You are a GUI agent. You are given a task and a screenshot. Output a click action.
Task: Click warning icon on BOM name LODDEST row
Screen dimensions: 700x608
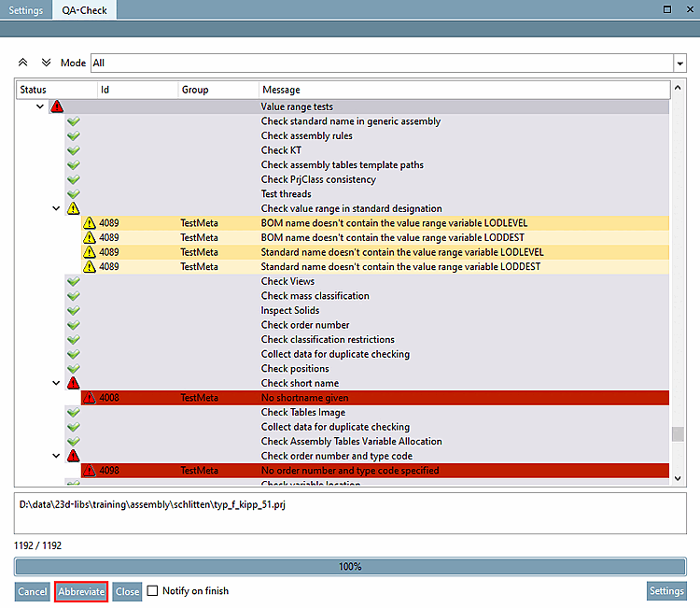coord(90,237)
